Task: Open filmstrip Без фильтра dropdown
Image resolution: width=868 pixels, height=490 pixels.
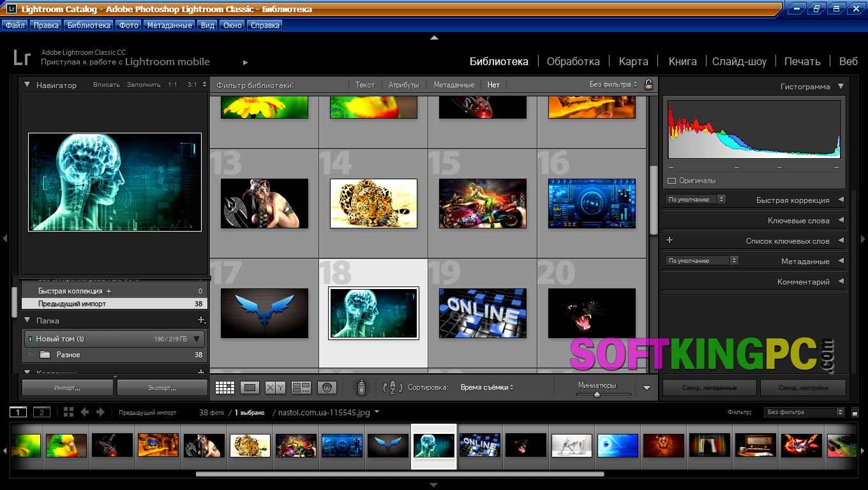Action: click(804, 412)
